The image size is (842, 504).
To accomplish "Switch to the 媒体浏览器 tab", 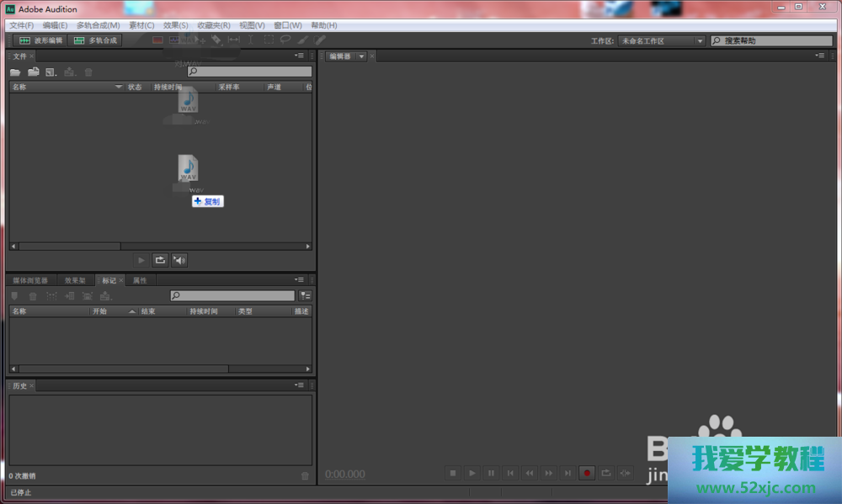I will click(30, 280).
